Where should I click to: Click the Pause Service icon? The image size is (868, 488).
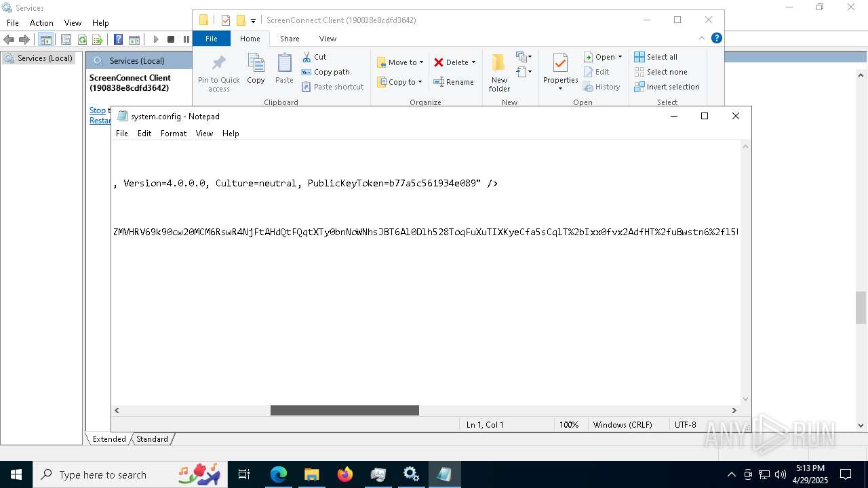(x=186, y=39)
